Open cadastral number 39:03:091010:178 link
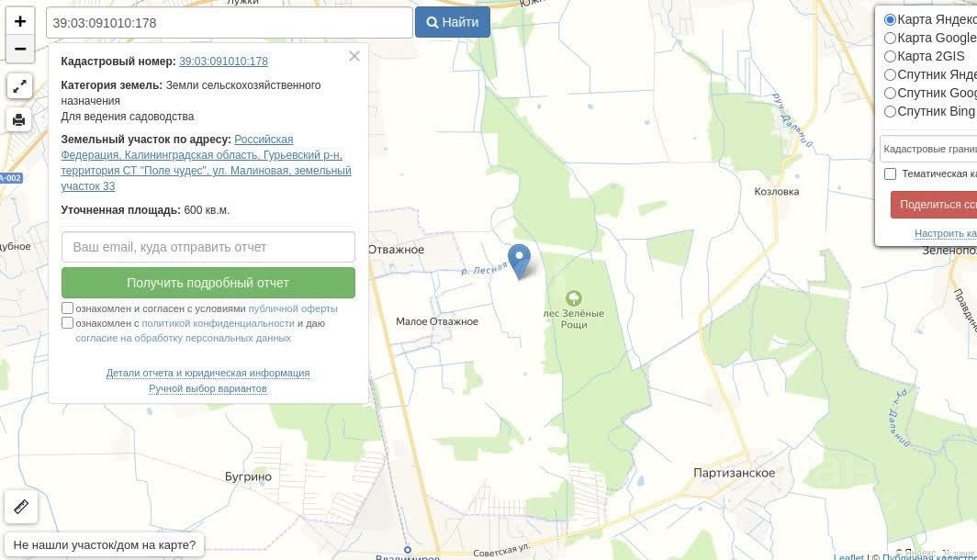 point(224,61)
